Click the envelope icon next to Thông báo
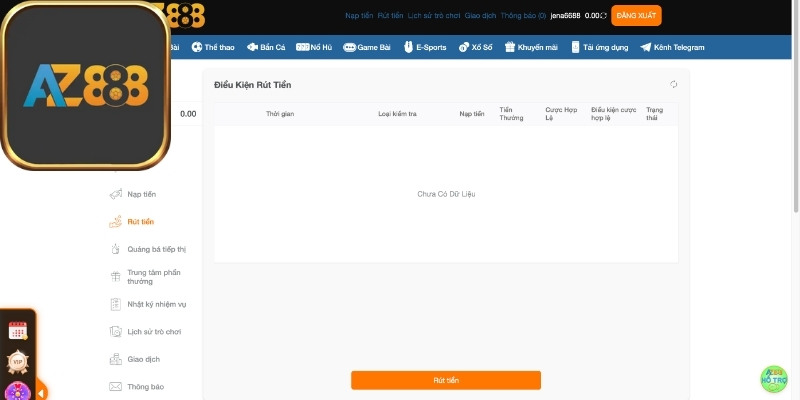This screenshot has width=800, height=400. point(116,387)
